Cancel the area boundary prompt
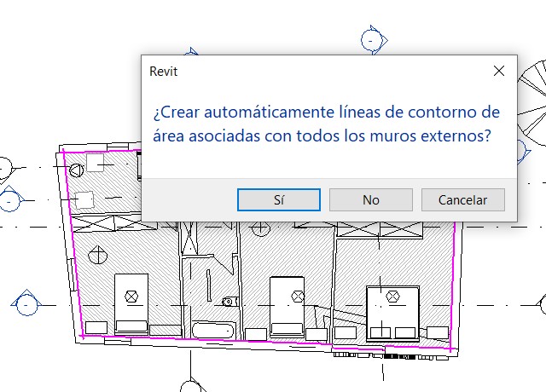This screenshot has width=546, height=392. pyautogui.click(x=462, y=199)
